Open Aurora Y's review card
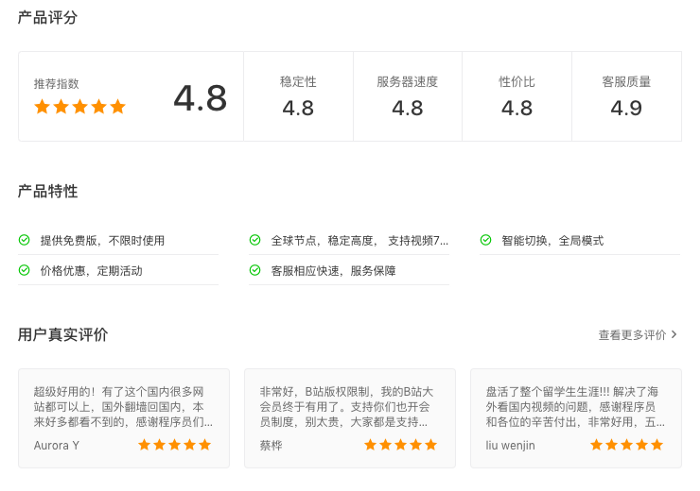 pyautogui.click(x=124, y=418)
